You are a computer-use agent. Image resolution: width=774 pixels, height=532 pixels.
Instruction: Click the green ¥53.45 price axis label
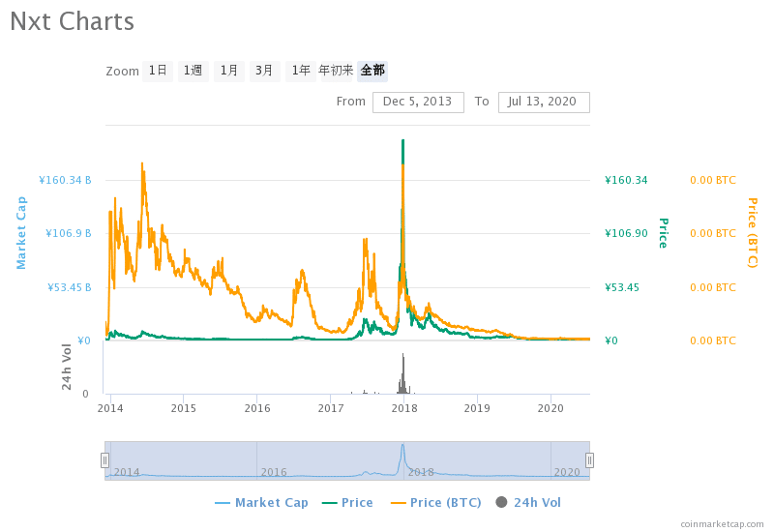(622, 287)
